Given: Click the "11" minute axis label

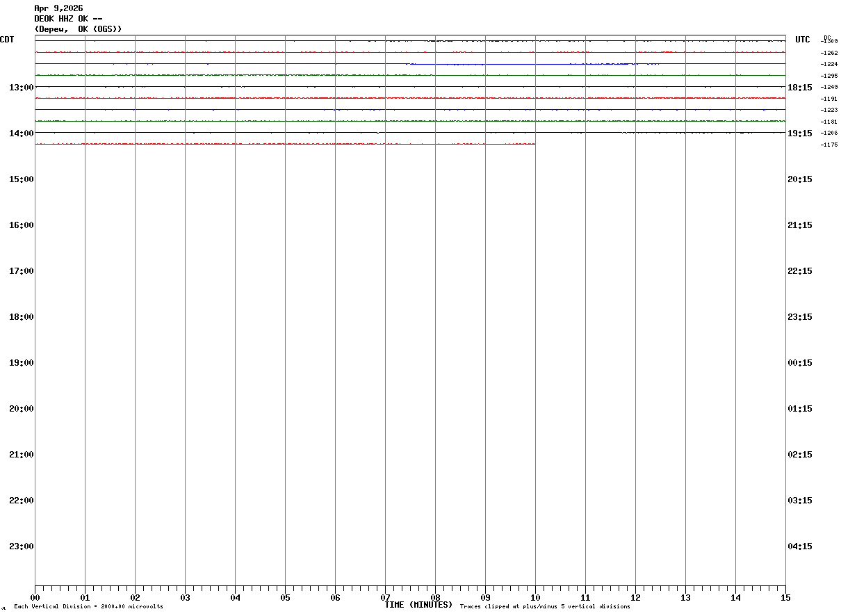Looking at the screenshot, I should 585,597.
